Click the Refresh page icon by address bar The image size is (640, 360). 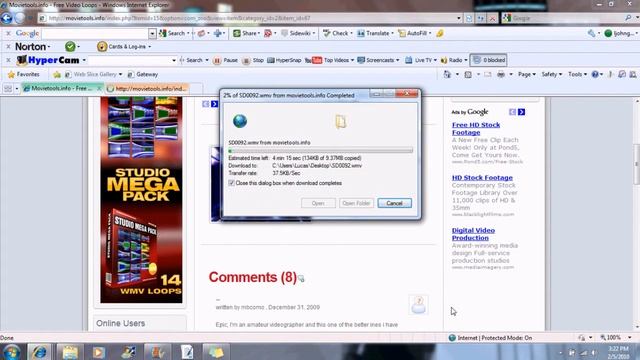(x=481, y=18)
